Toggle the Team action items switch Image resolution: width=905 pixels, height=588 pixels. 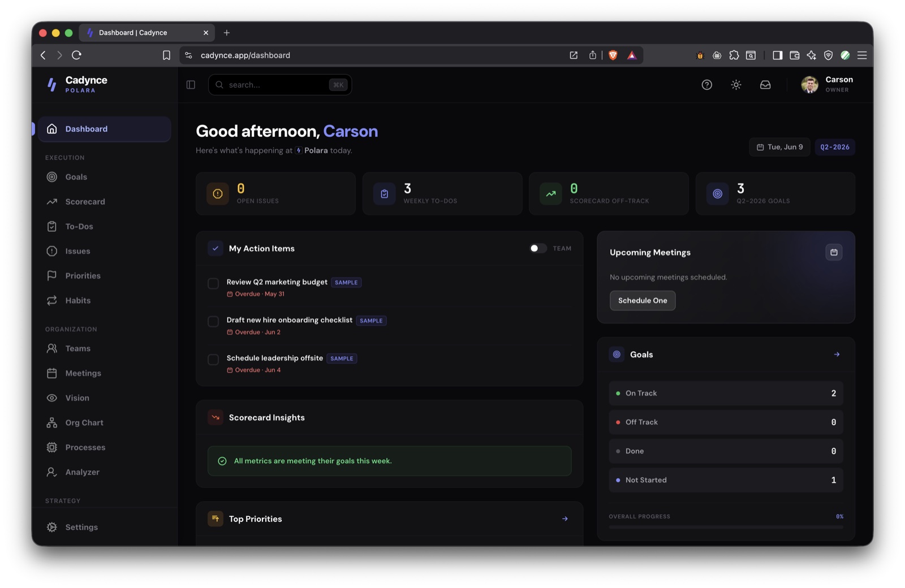point(537,248)
